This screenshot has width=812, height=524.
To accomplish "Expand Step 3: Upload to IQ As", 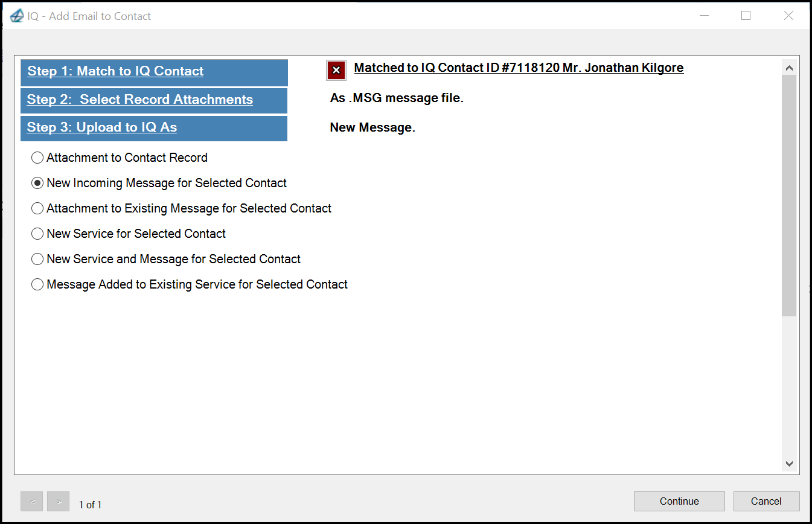I will 154,128.
